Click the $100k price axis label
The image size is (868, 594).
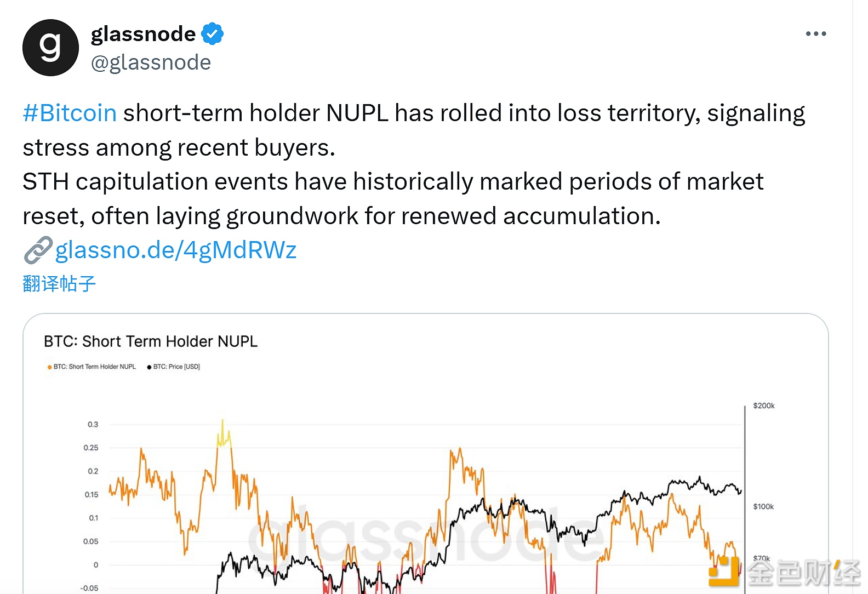point(763,507)
